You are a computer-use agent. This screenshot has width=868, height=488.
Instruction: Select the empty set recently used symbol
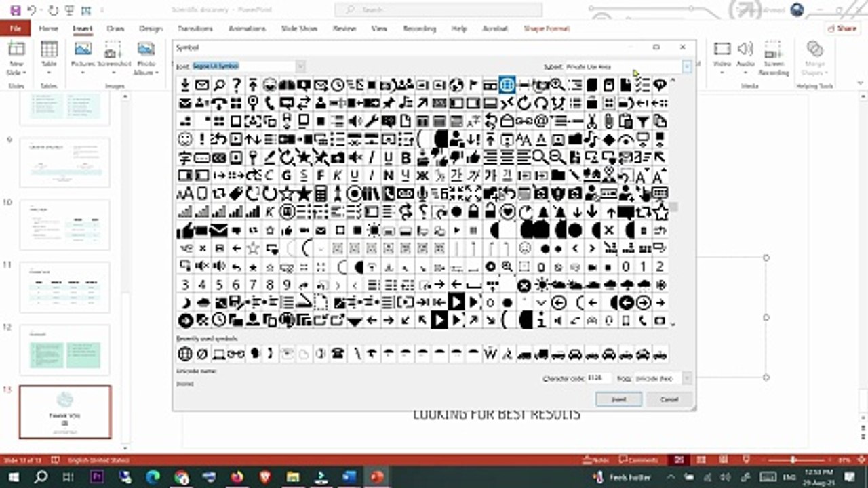(x=202, y=353)
